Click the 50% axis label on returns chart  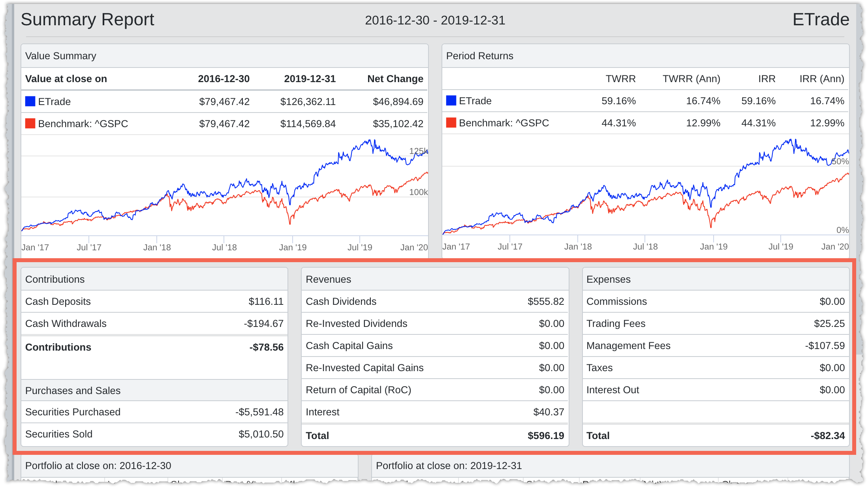(x=840, y=161)
